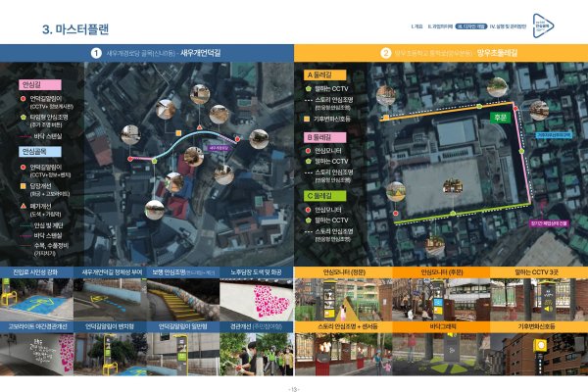Select the pink B 둘레길 legend label

coord(324,137)
